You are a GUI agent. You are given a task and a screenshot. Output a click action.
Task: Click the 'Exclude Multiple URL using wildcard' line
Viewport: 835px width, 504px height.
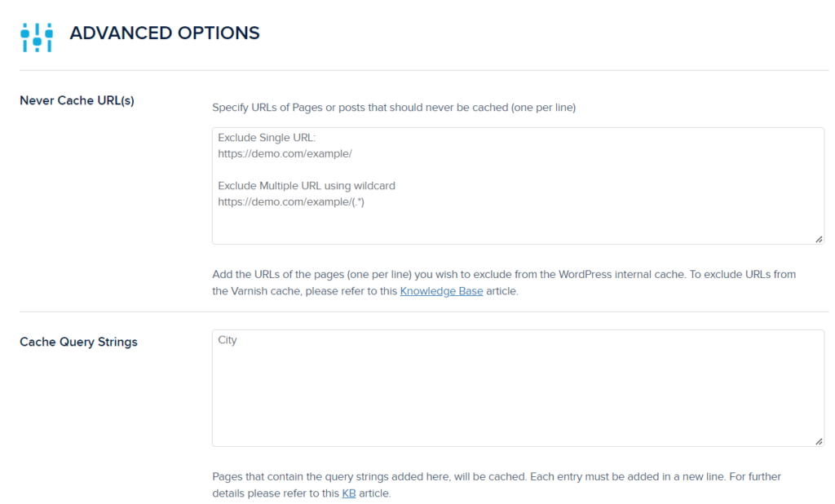(x=307, y=186)
